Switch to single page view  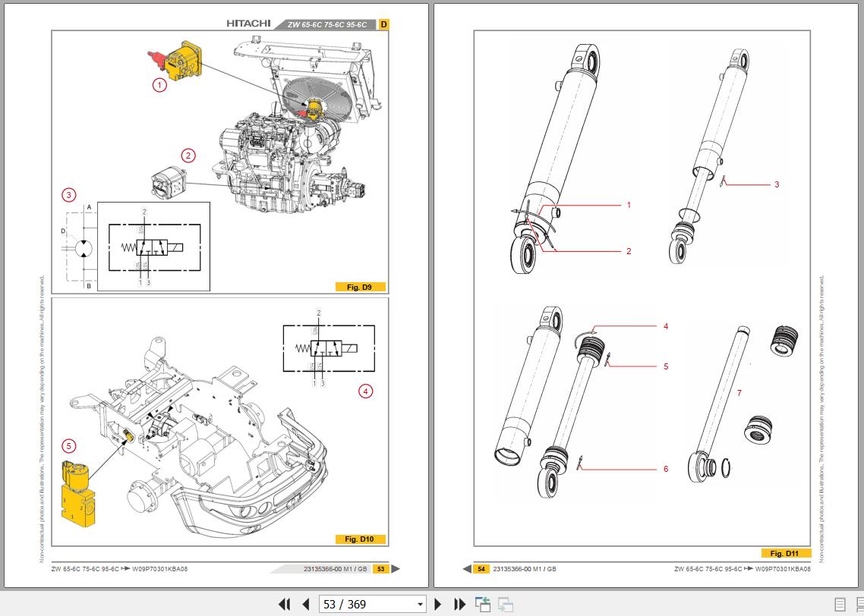tap(840, 604)
